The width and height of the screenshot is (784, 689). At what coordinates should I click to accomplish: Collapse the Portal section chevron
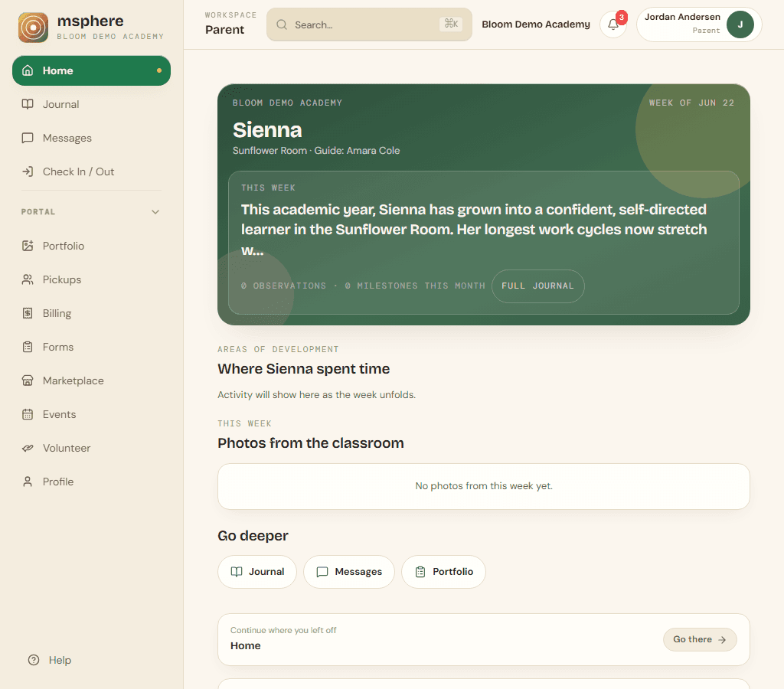point(155,212)
